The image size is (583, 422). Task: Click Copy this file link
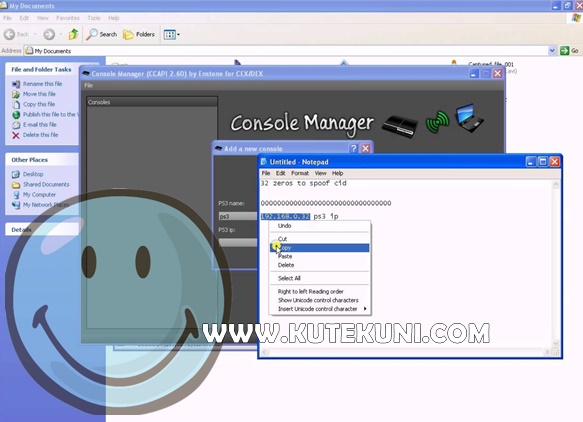(39, 104)
